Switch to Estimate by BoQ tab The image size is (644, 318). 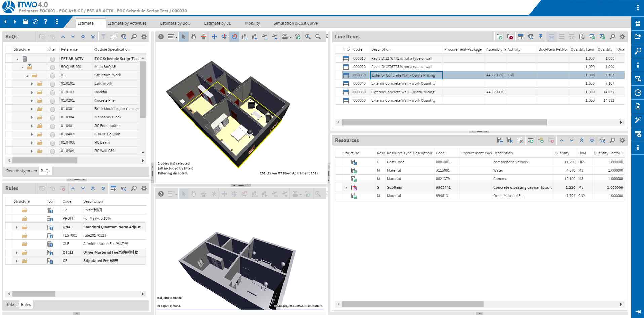coord(175,23)
